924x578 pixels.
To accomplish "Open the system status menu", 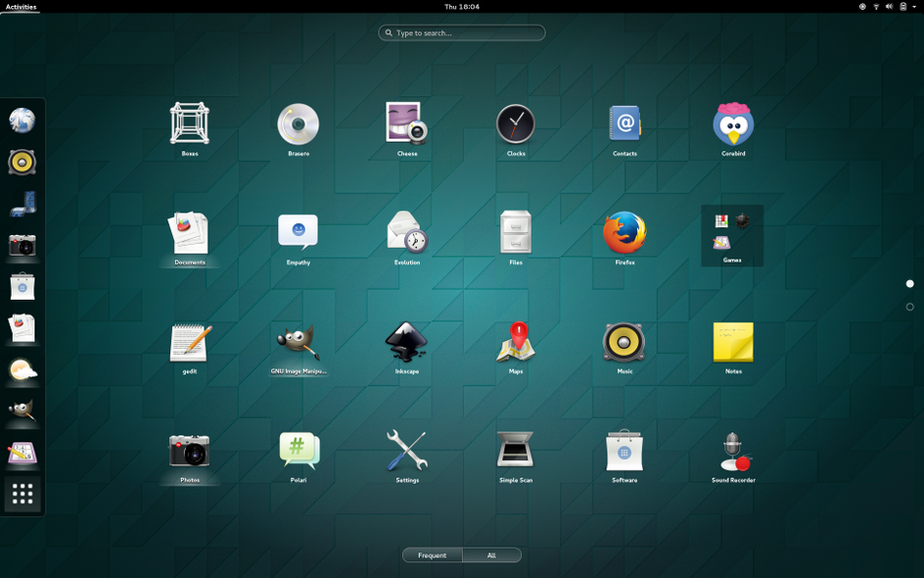I will click(x=889, y=7).
